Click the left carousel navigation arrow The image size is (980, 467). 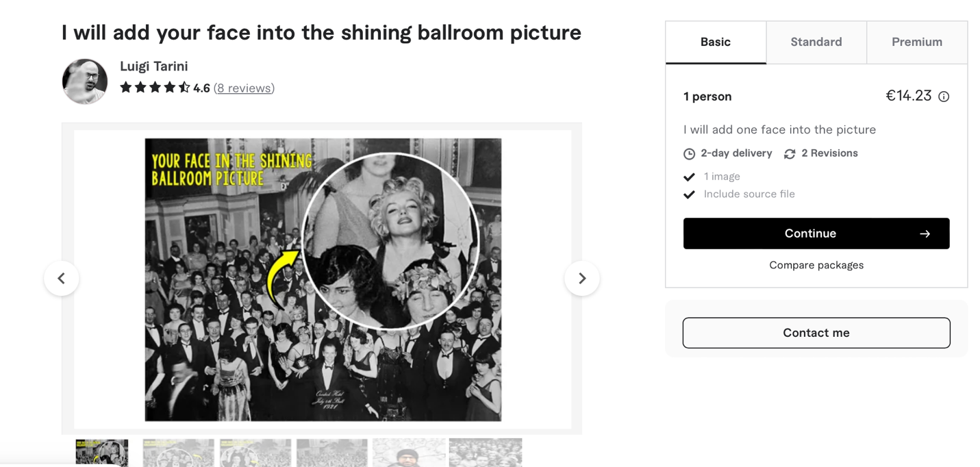tap(62, 278)
